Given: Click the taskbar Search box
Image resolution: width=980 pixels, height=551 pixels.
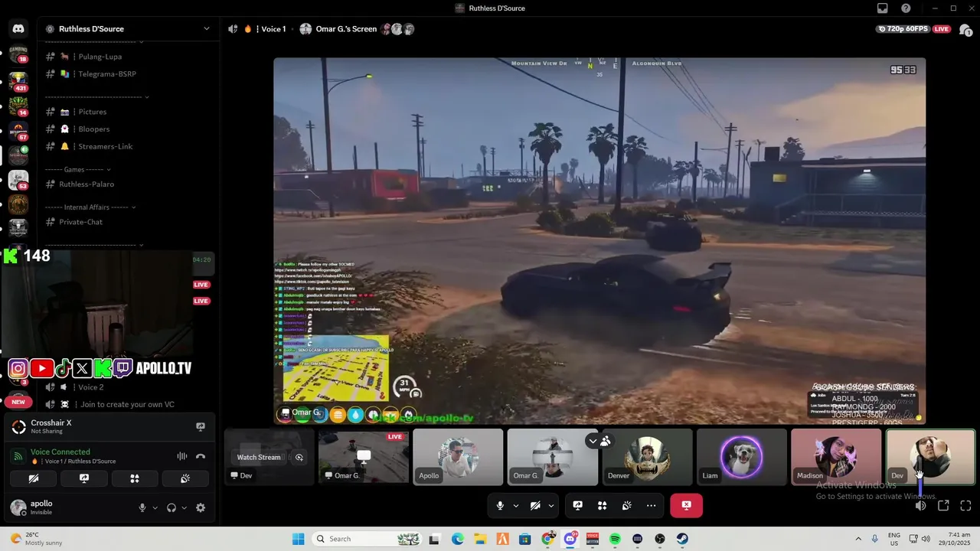Looking at the screenshot, I should pyautogui.click(x=367, y=539).
